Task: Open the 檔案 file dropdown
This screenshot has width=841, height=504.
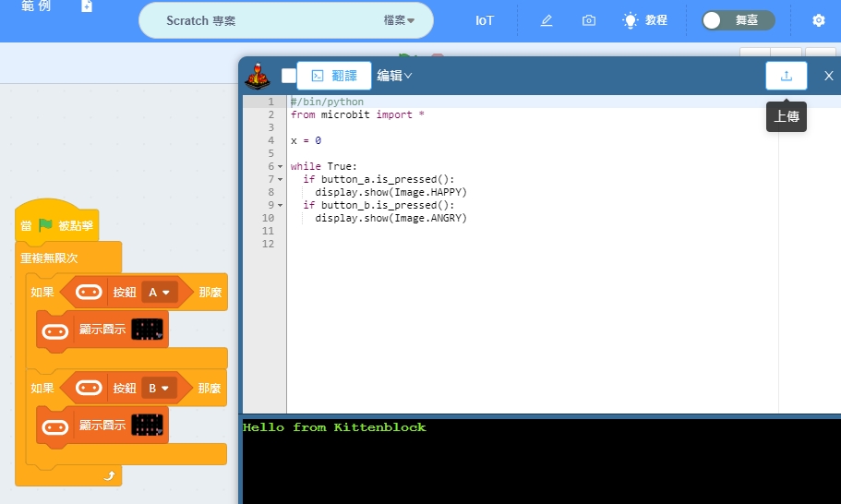Action: 399,20
